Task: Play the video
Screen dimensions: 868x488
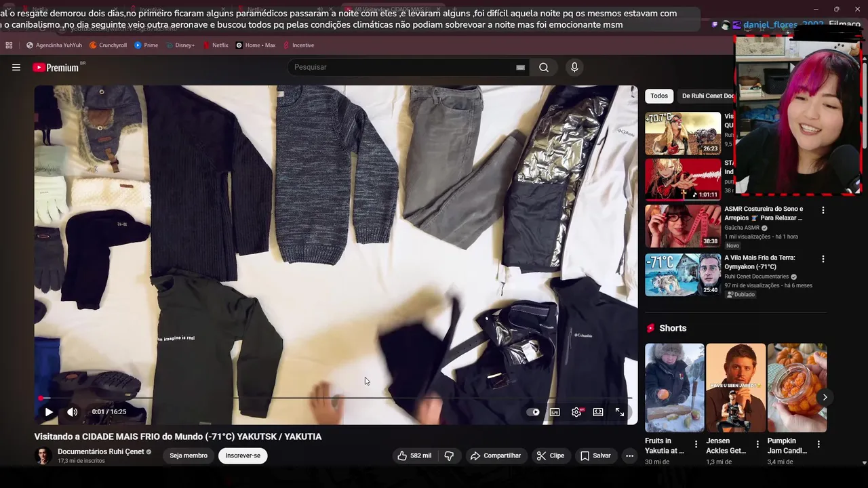Action: (x=49, y=411)
